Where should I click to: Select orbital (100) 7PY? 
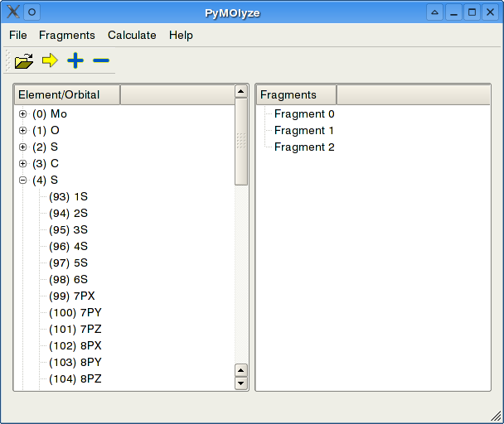(x=75, y=312)
